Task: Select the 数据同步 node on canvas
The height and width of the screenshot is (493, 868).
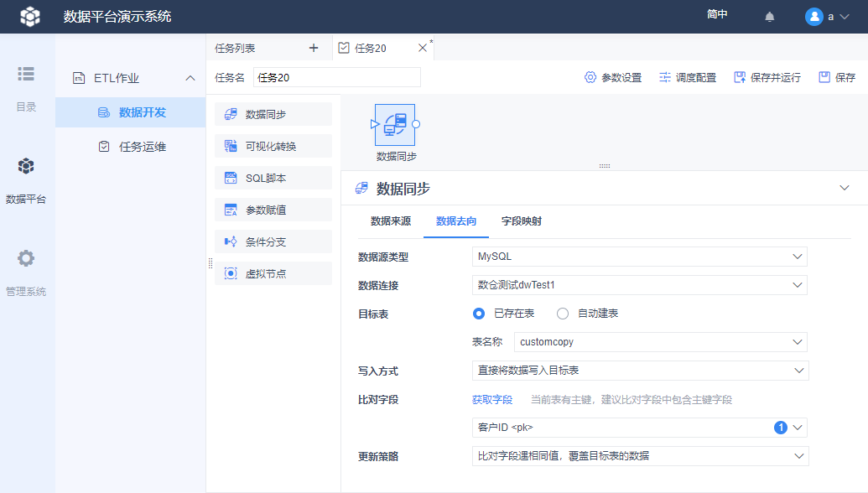Action: [395, 125]
